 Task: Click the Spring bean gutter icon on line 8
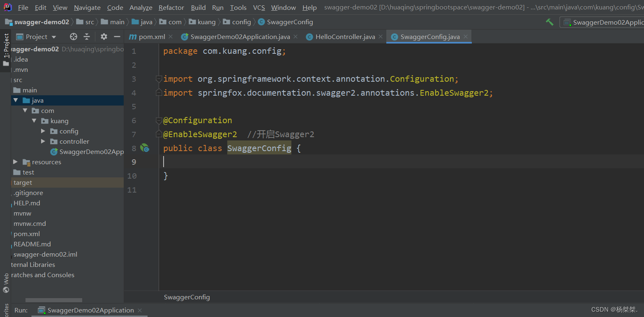(x=144, y=148)
